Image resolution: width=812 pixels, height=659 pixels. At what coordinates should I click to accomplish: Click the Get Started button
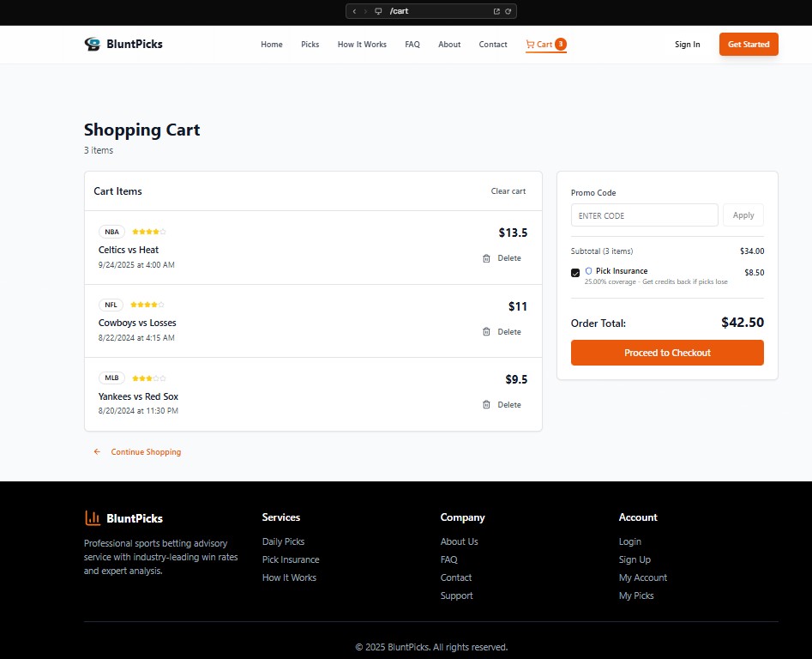(x=748, y=45)
